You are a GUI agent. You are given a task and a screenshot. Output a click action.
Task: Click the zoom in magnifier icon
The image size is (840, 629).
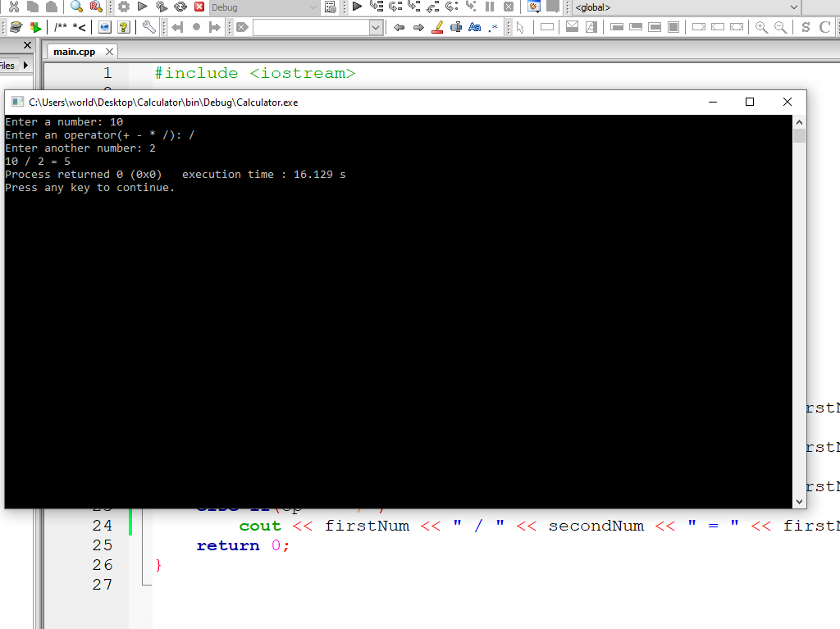coord(761,27)
